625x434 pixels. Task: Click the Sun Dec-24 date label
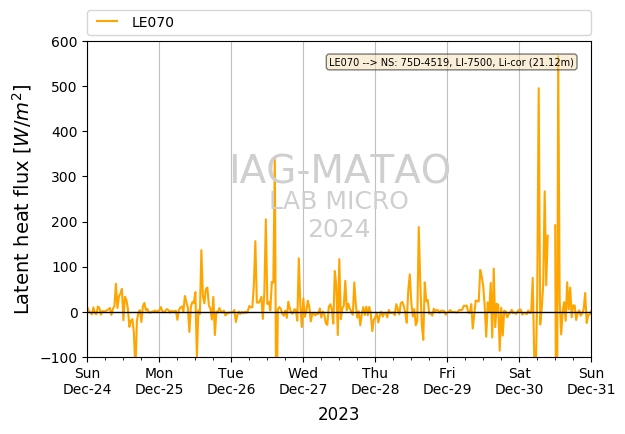tap(87, 381)
